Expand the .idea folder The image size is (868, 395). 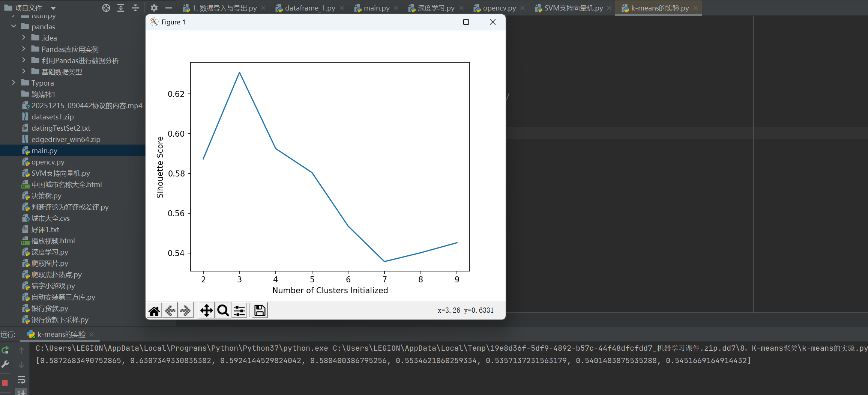(x=24, y=38)
